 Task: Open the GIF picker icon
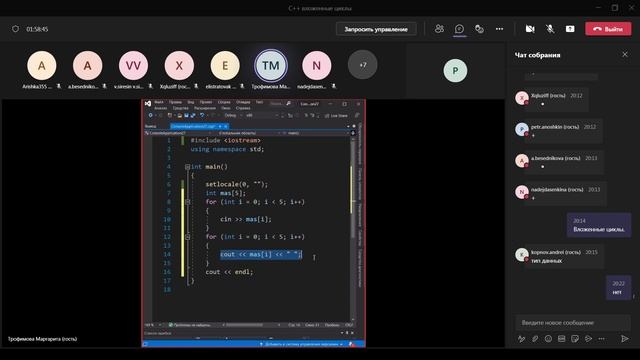coord(562,338)
